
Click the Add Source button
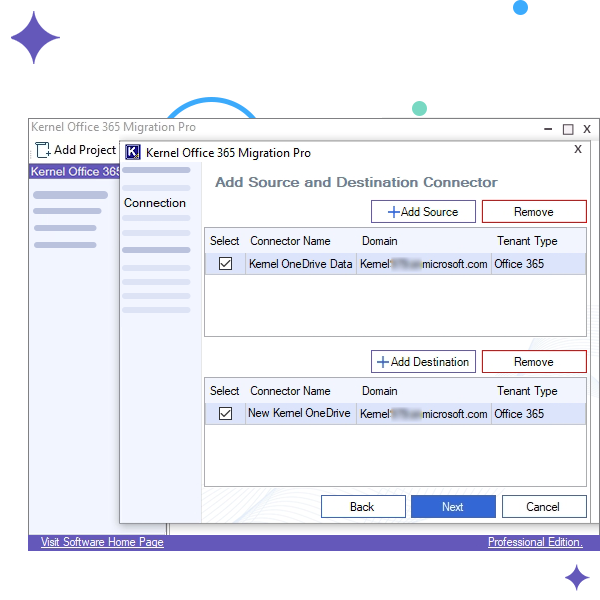tap(423, 211)
